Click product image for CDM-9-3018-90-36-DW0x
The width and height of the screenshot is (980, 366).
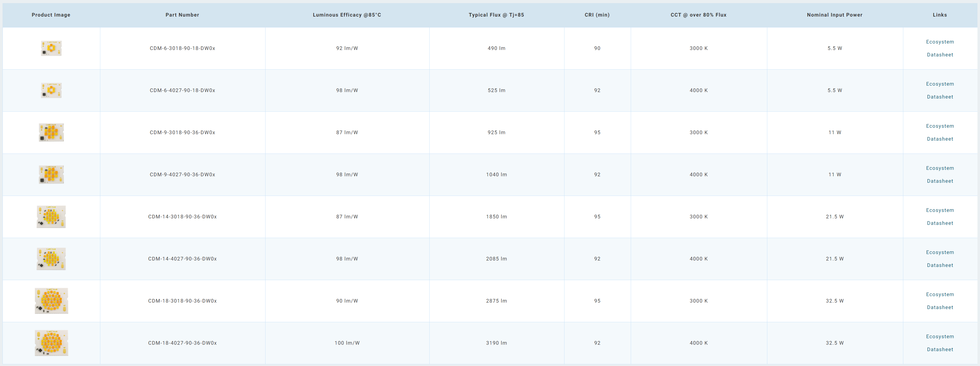[x=51, y=132]
